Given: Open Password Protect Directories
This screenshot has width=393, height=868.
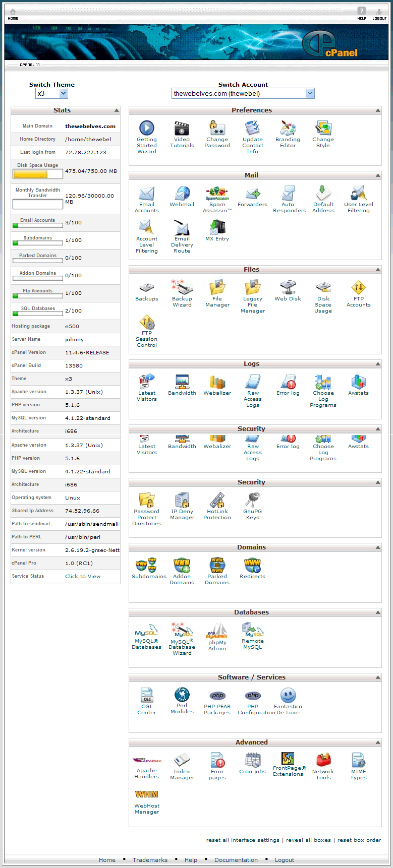Looking at the screenshot, I should tap(147, 510).
